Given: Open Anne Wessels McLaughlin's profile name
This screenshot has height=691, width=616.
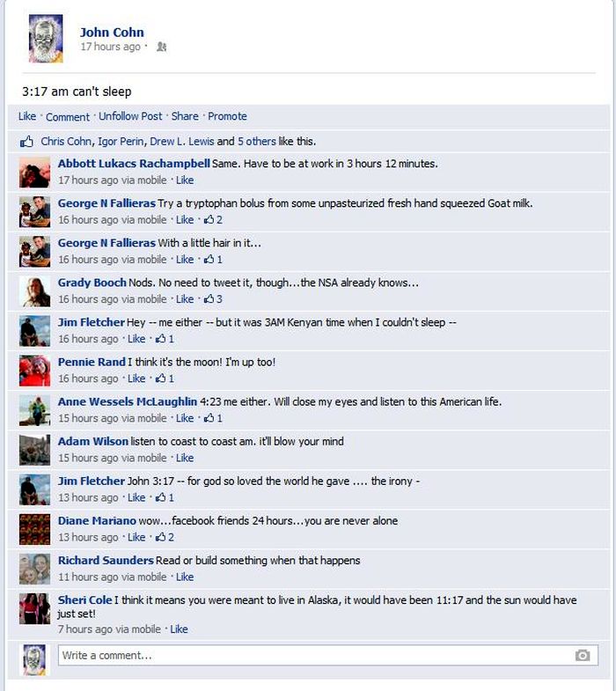Looking at the screenshot, I should coord(128,402).
